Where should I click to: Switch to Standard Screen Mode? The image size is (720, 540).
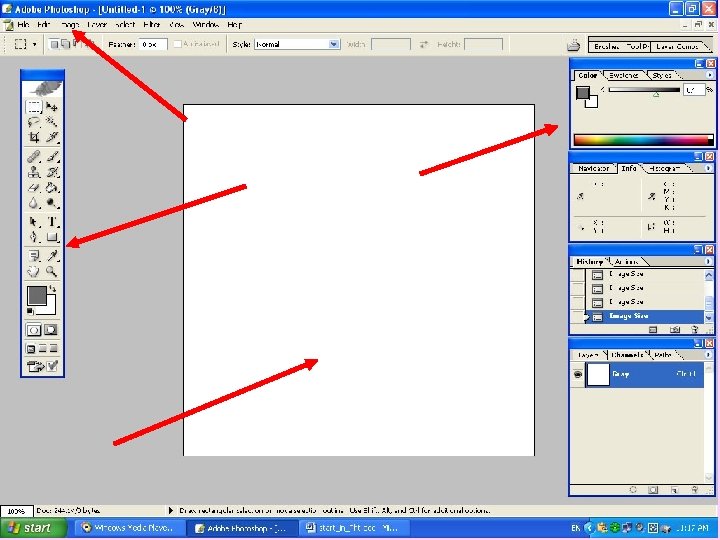31,349
